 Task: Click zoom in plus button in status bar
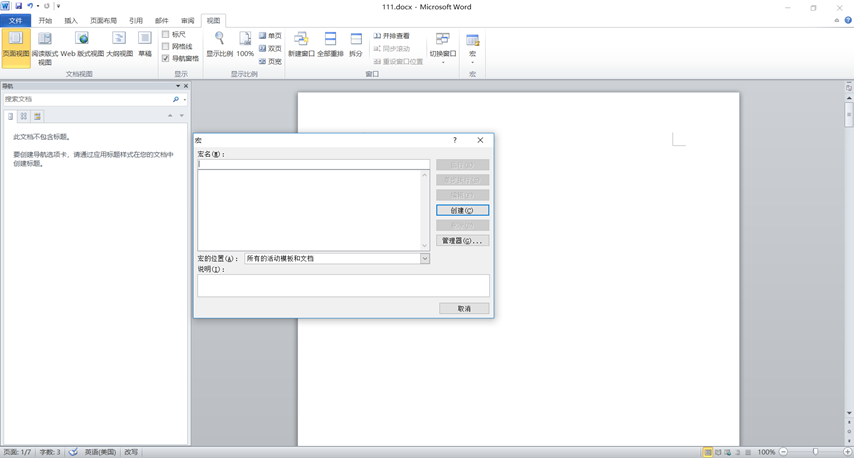(847, 451)
